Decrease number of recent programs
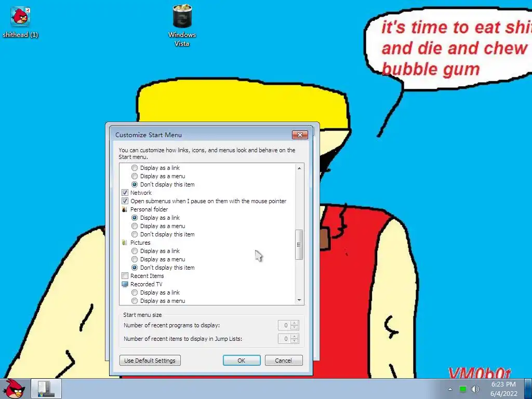This screenshot has width=532, height=399. point(295,328)
